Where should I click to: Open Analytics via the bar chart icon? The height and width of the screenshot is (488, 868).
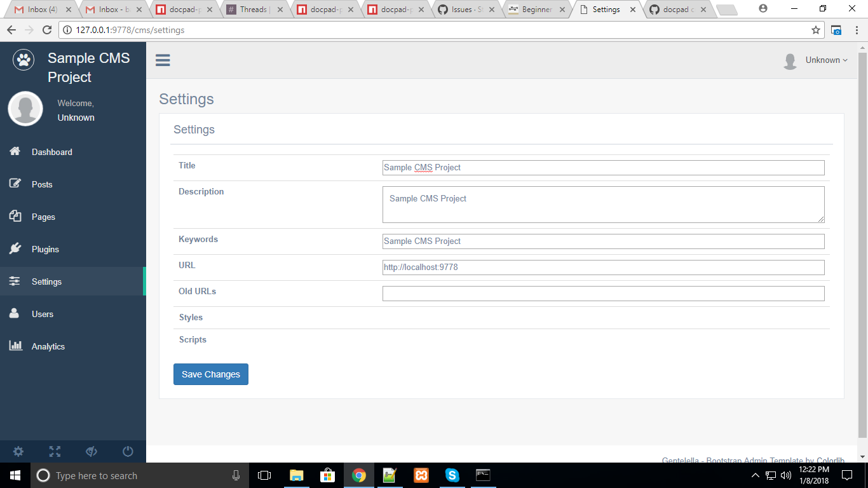coord(15,346)
